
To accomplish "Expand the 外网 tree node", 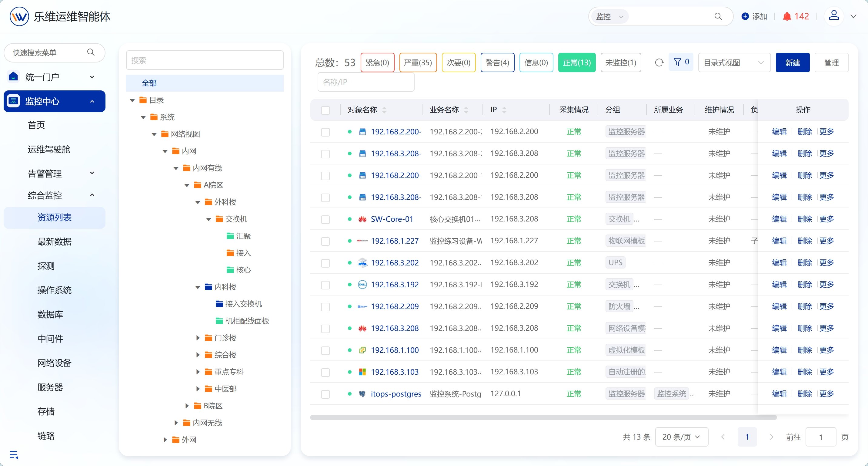I will click(x=165, y=440).
